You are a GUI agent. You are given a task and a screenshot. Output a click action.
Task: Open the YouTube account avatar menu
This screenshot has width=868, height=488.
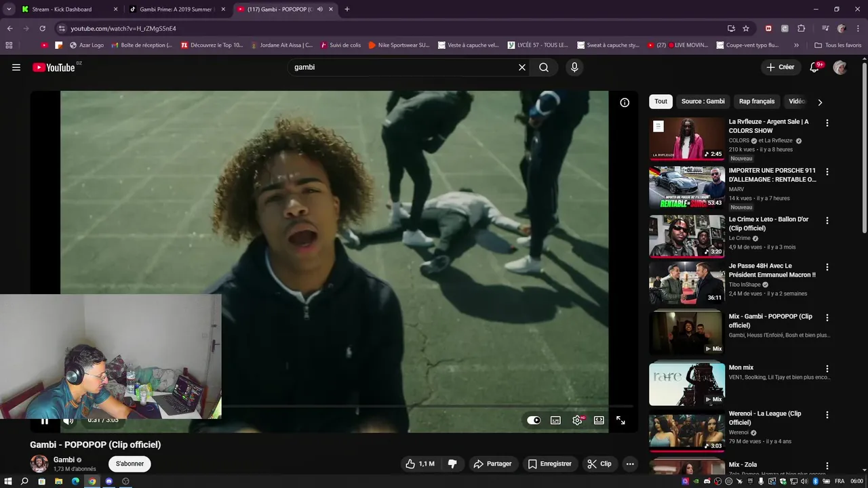[840, 67]
